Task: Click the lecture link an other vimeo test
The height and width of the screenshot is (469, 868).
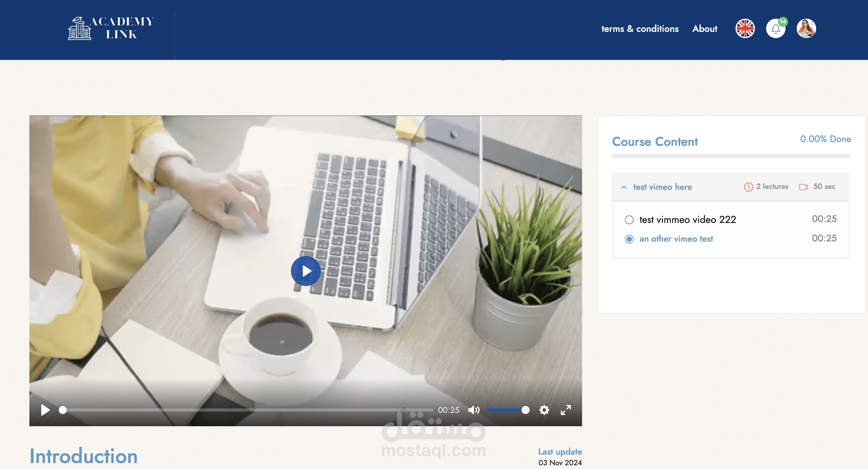Action: point(675,239)
